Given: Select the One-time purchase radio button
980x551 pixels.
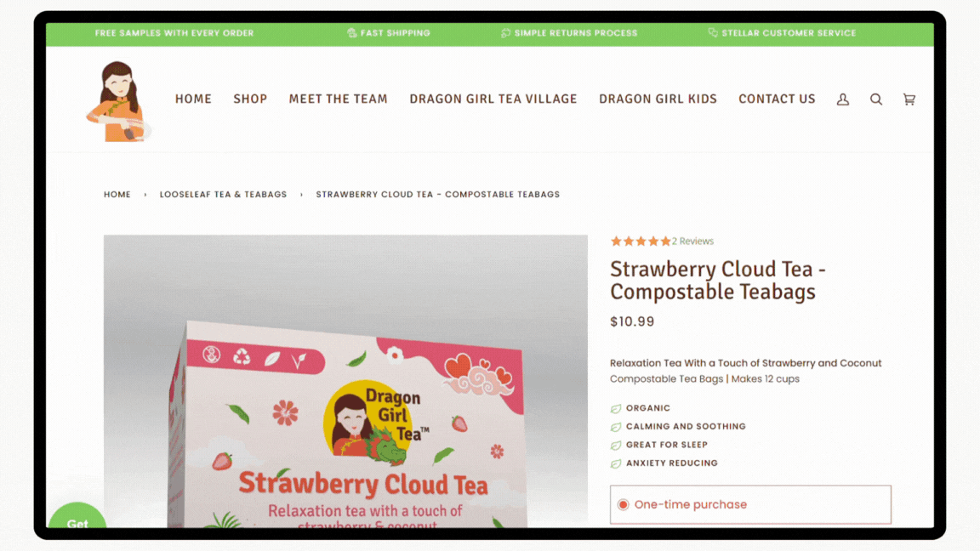Looking at the screenshot, I should pyautogui.click(x=623, y=505).
